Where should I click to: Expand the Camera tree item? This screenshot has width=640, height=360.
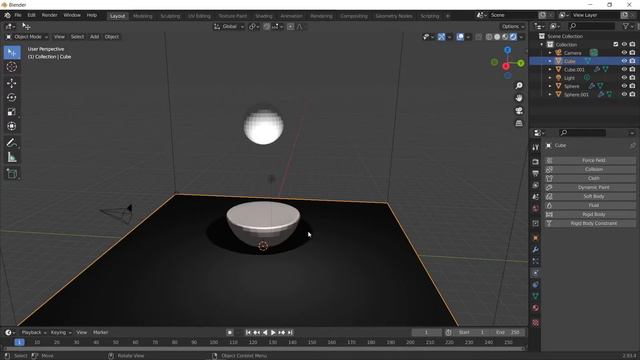(x=550, y=53)
